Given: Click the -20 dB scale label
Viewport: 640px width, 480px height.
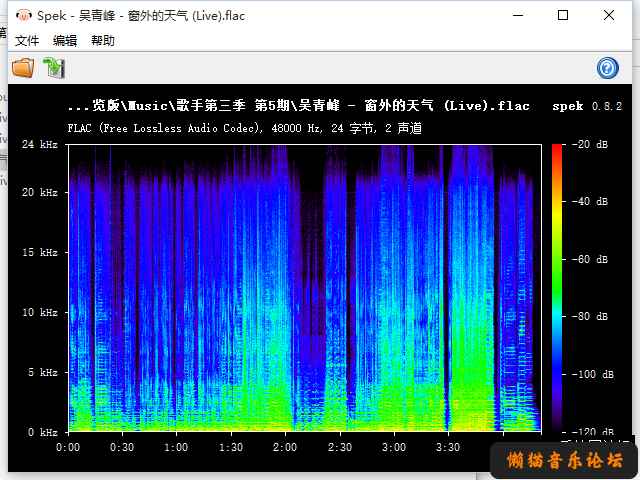Looking at the screenshot, I should [x=590, y=144].
